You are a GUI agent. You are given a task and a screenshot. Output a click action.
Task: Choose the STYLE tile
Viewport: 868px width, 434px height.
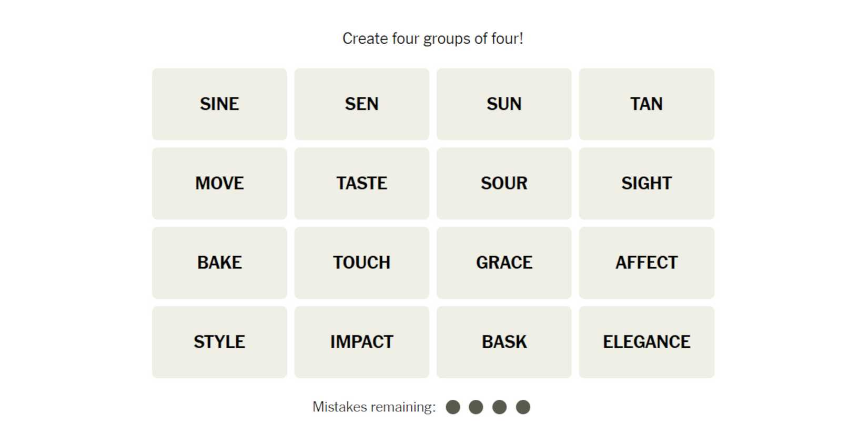pos(219,342)
